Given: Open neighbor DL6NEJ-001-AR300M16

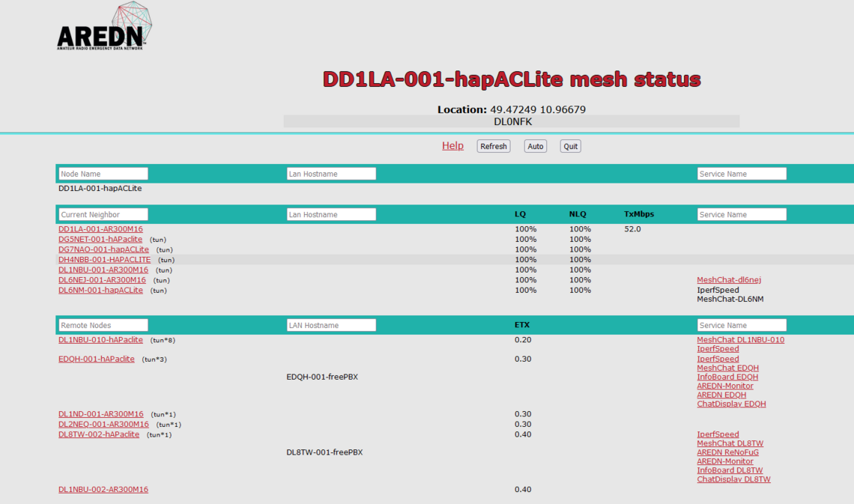Looking at the screenshot, I should point(103,280).
